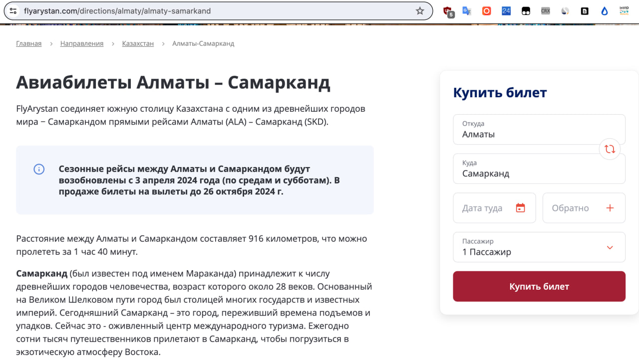Go to Главная breadcrumb
The width and height of the screenshot is (639, 364).
29,43
